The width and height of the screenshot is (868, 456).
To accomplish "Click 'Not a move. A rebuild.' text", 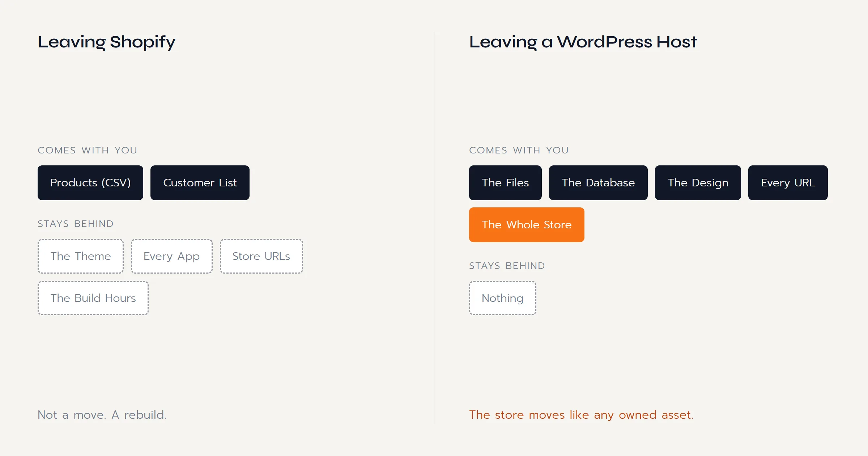I will (102, 415).
